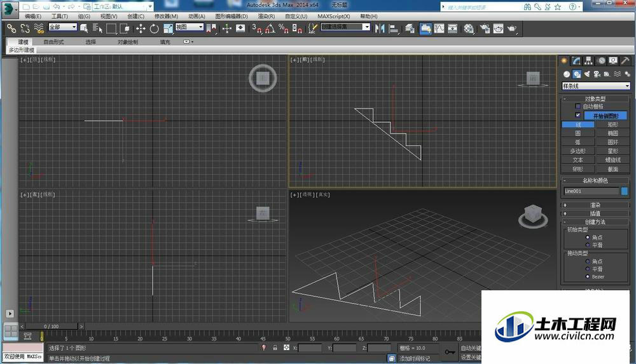The height and width of the screenshot is (364, 636).
Task: Collapse the 对象类型 rollout
Action: [595, 98]
